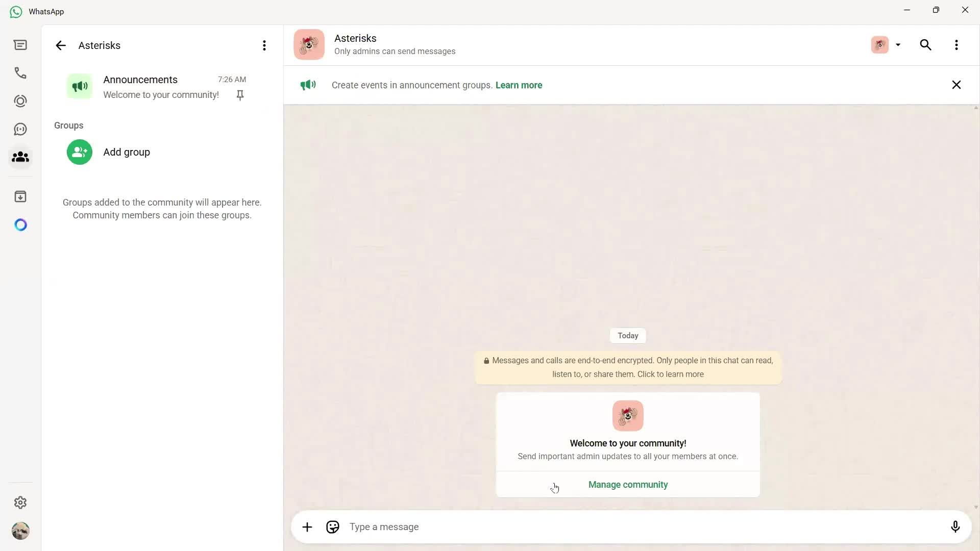The width and height of the screenshot is (980, 551).
Task: Open the Asterisks panel three-dot menu
Action: [264, 45]
